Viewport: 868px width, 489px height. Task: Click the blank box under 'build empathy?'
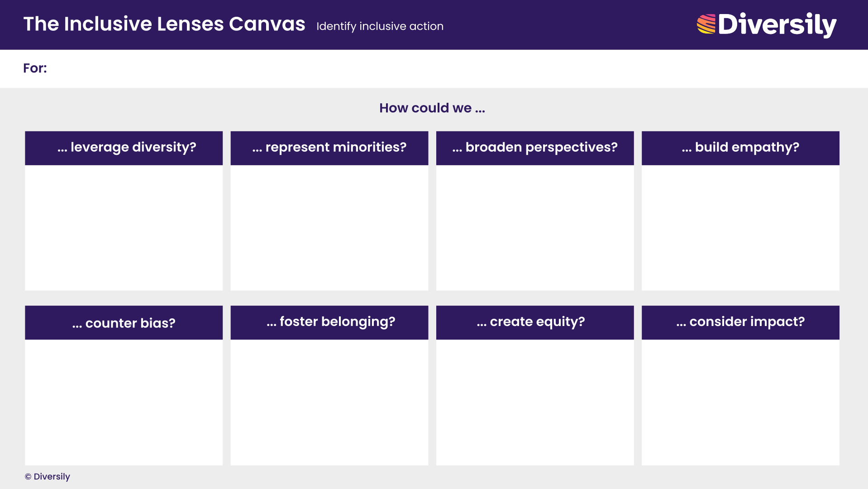(740, 226)
